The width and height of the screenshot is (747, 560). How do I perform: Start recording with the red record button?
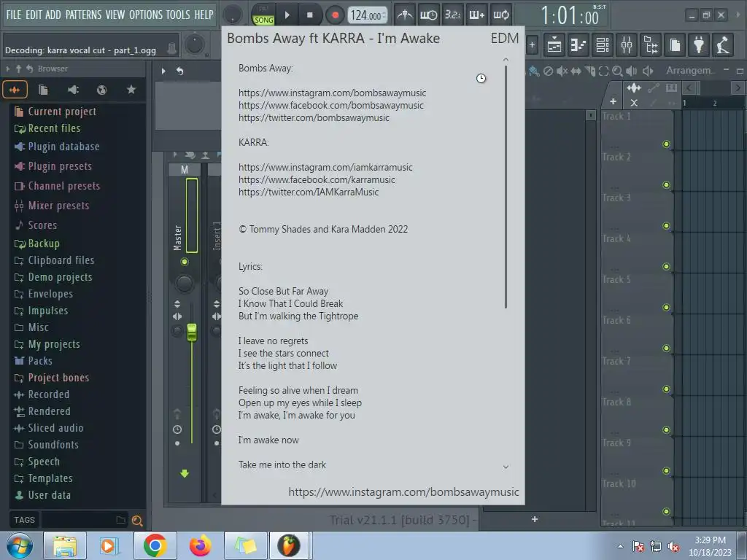click(335, 15)
